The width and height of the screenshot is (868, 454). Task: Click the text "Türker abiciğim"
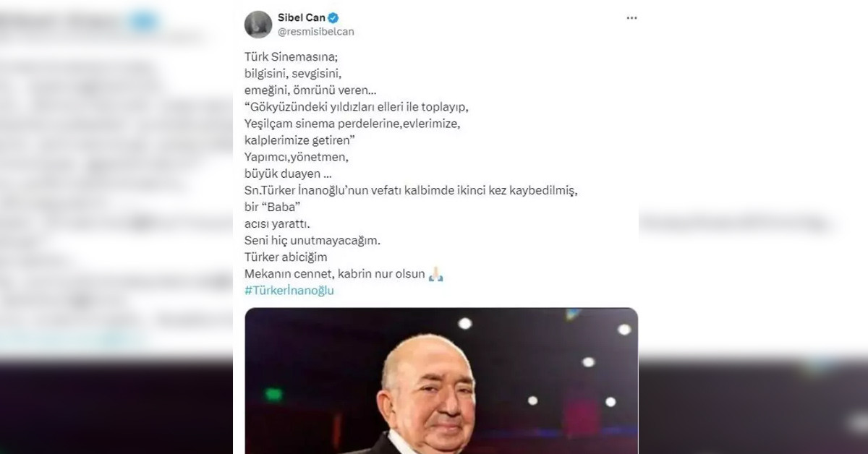[x=286, y=257]
